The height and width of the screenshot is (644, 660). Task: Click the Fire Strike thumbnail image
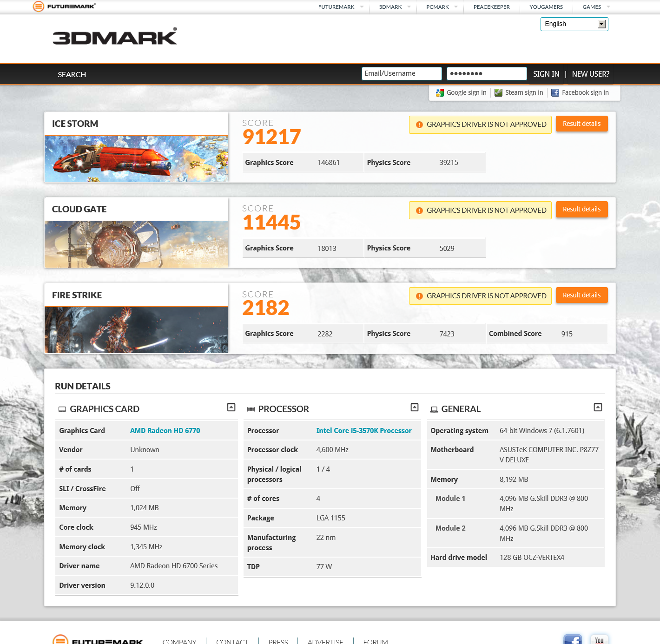[x=136, y=330]
